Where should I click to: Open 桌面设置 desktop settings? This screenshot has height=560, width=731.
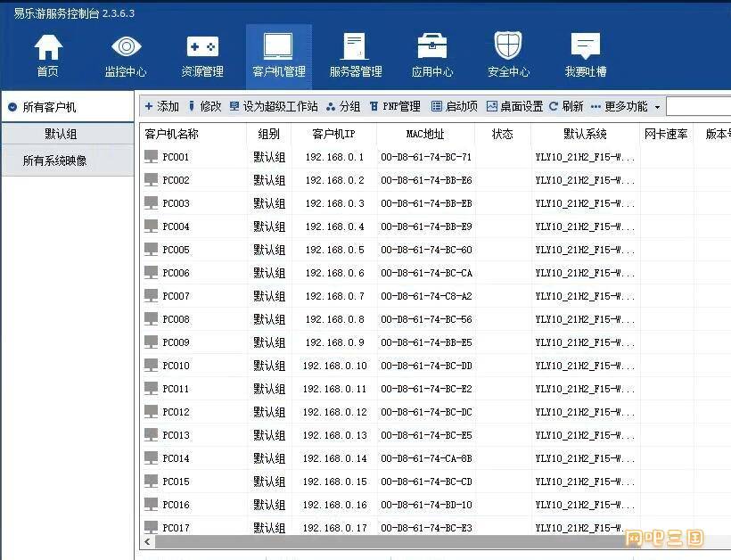(514, 106)
